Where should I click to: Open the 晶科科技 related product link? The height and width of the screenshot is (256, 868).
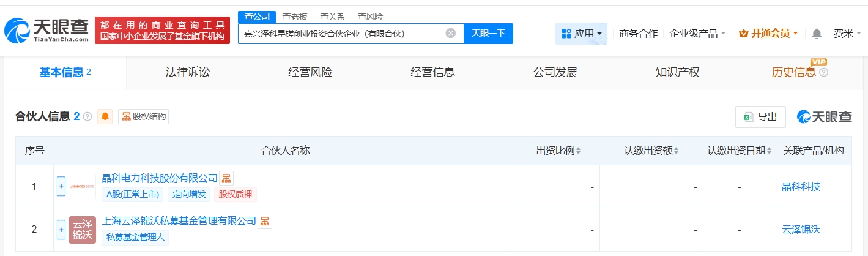(x=801, y=186)
